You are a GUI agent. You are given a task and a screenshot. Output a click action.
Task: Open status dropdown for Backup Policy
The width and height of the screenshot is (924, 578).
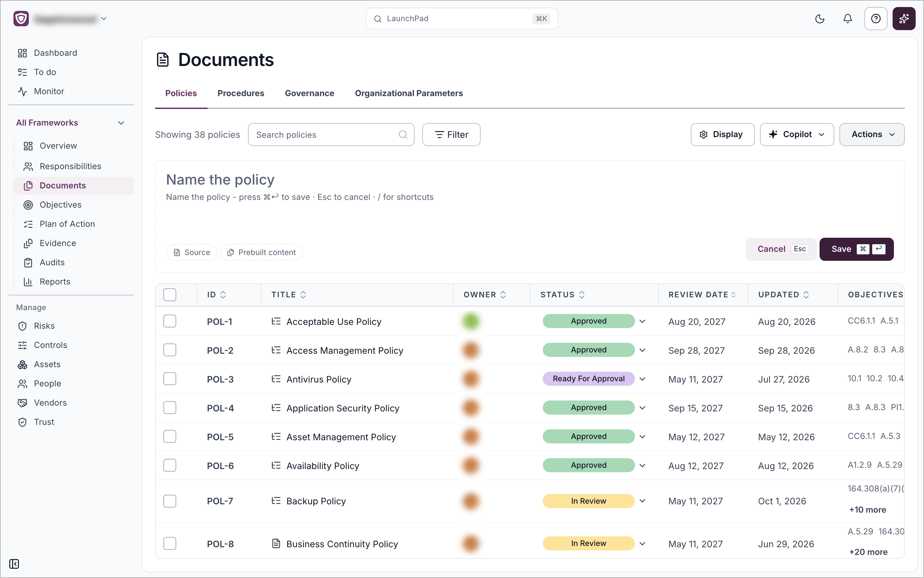point(642,501)
